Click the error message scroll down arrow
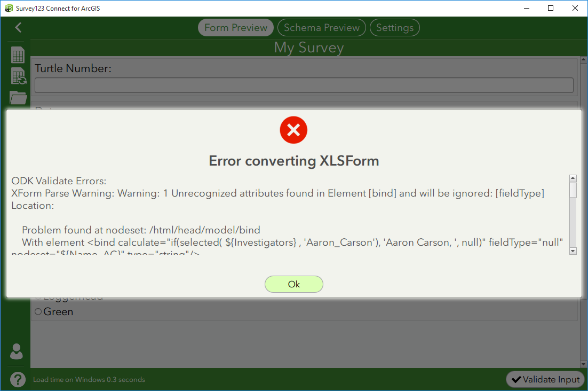588x391 pixels. click(573, 251)
